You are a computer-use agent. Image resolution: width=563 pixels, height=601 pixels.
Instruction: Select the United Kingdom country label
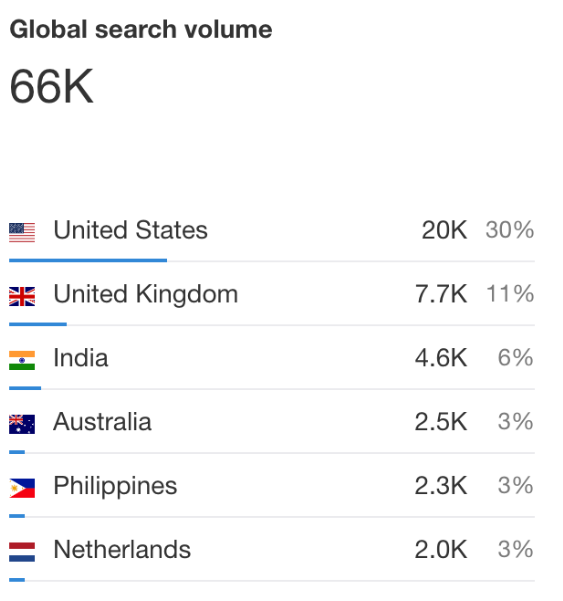click(x=146, y=294)
